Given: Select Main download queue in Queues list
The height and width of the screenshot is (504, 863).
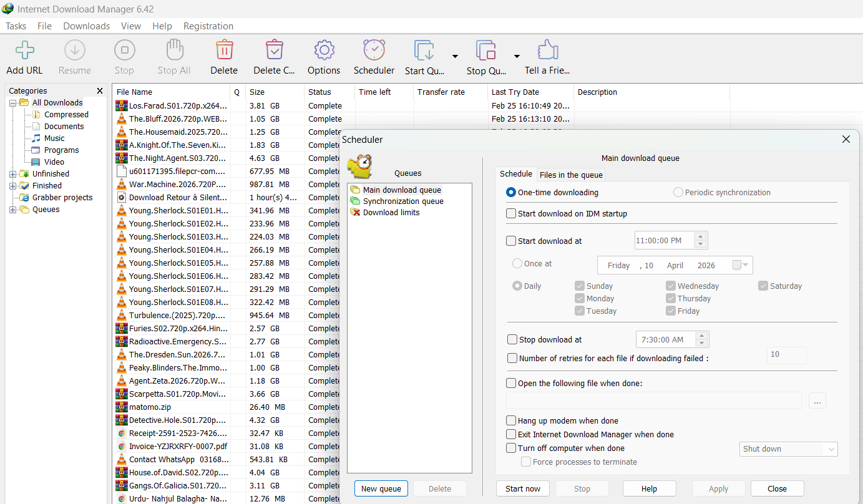Looking at the screenshot, I should click(402, 190).
